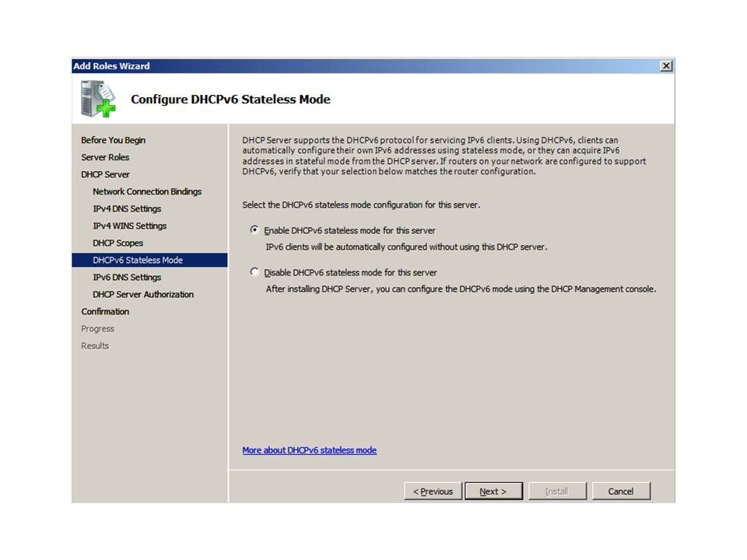Close the Add Roles Wizard window

point(667,65)
